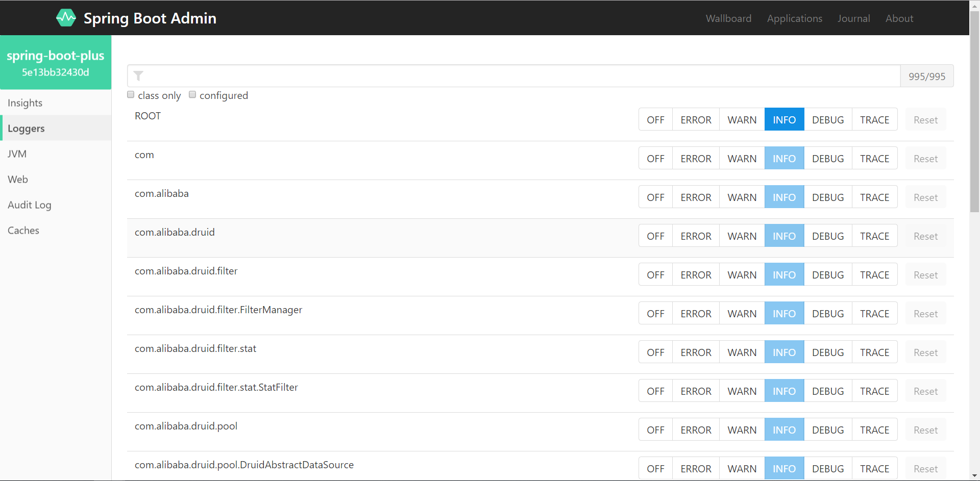The height and width of the screenshot is (481, 980).
Task: Reset the com.alibaba.druid logger level
Action: pyautogui.click(x=925, y=236)
